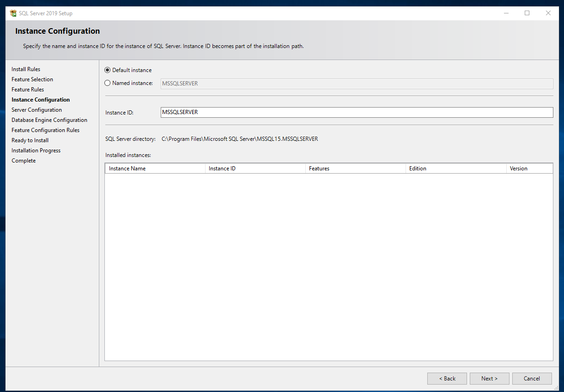Image resolution: width=564 pixels, height=392 pixels.
Task: Select Instance Configuration in sidebar
Action: (x=41, y=100)
